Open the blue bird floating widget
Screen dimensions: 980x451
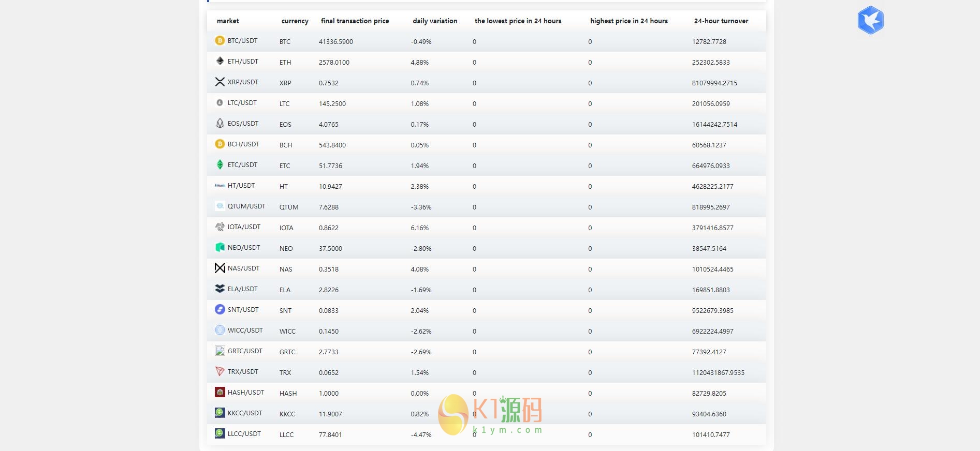pyautogui.click(x=870, y=20)
